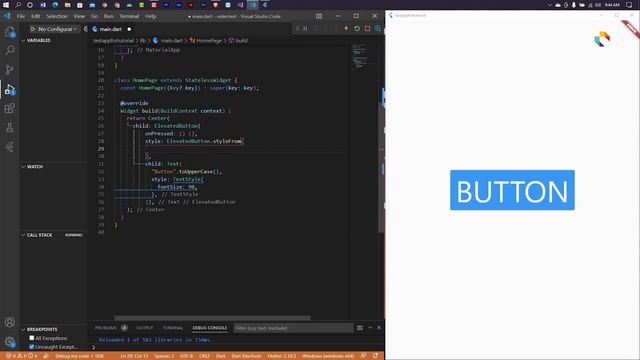640x360 pixels.
Task: Open the View menu
Action: click(79, 16)
